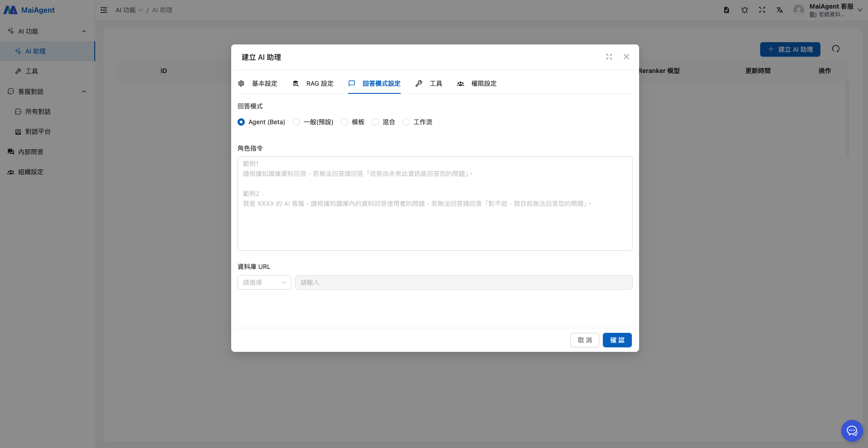Select the 一般(預設) answer mode
This screenshot has width=868, height=448.
296,122
